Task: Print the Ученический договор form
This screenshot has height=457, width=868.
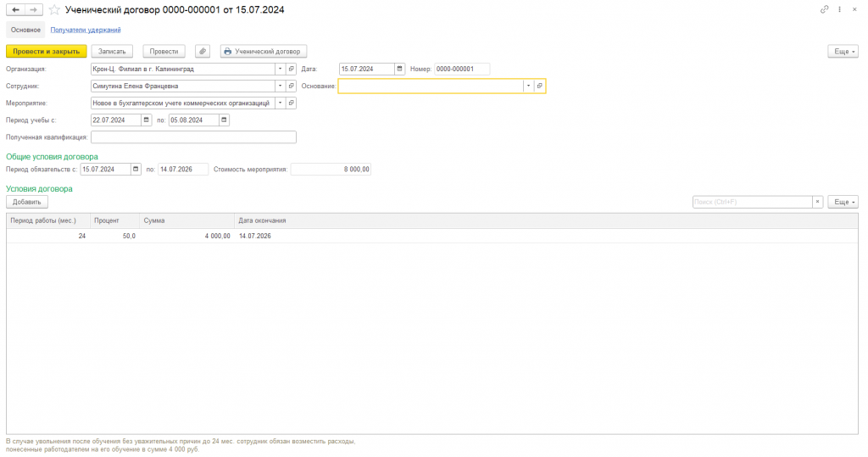Action: pos(264,52)
